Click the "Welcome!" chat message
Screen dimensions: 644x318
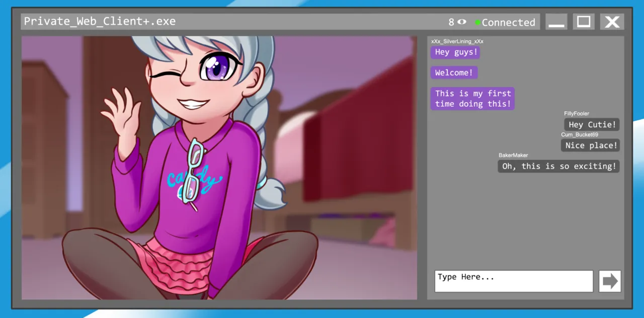[x=454, y=73]
